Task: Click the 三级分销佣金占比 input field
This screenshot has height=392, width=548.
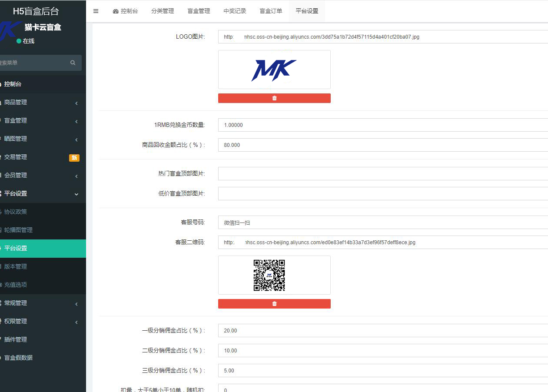Action: click(383, 371)
